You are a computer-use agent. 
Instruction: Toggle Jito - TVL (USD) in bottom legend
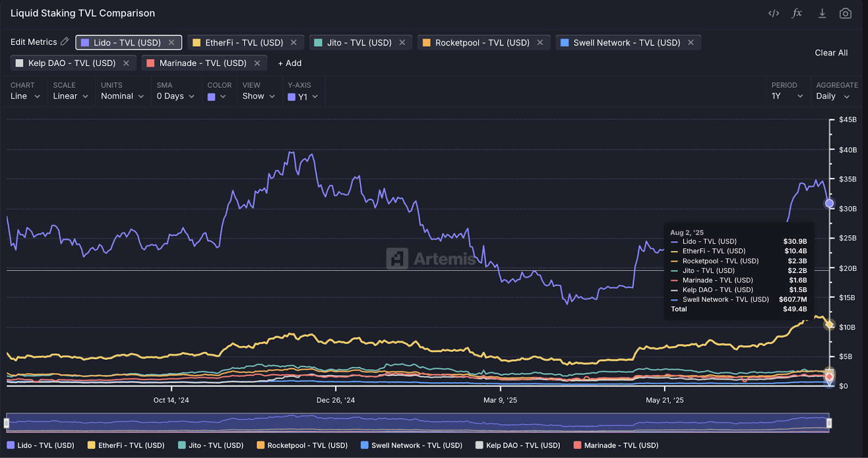[211, 445]
